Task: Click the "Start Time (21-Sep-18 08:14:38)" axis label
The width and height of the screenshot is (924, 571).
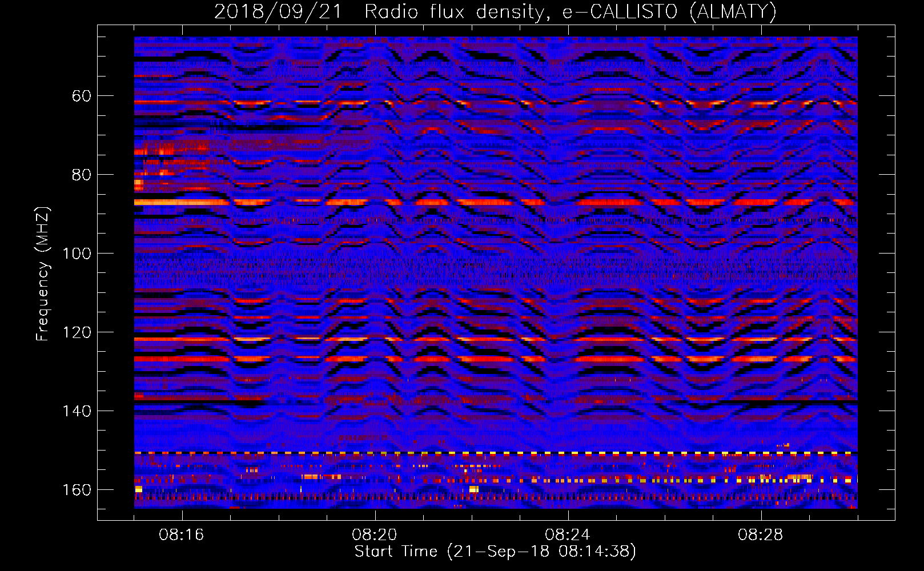Action: (x=495, y=552)
